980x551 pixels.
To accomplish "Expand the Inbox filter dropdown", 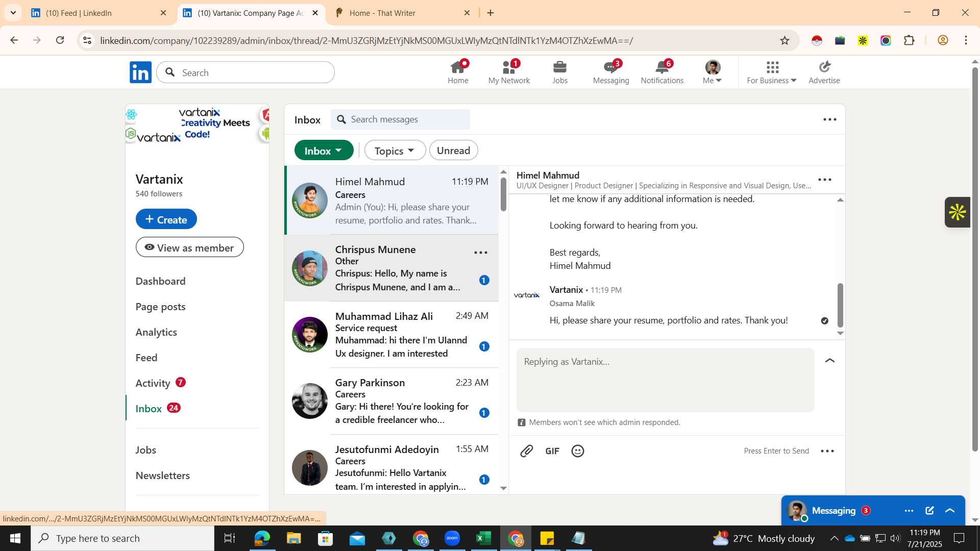I will [324, 151].
